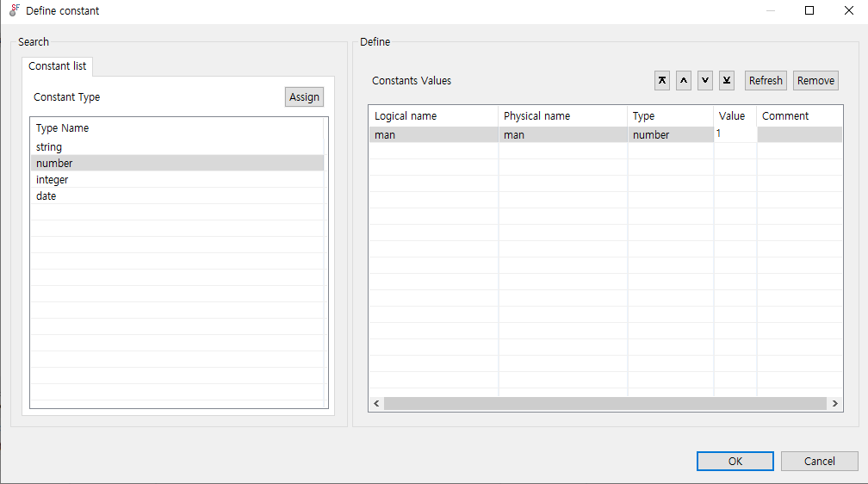Move the selected constant down one row
The width and height of the screenshot is (868, 484).
tap(705, 80)
